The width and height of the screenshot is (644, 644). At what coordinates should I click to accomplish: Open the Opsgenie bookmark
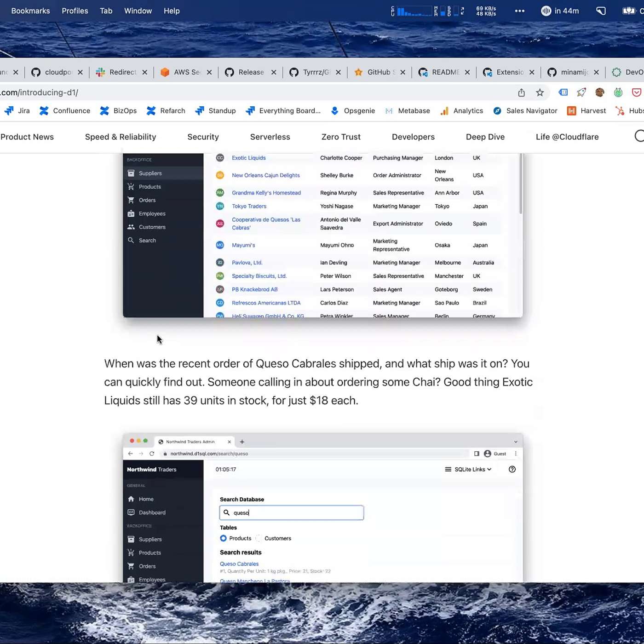pyautogui.click(x=353, y=111)
